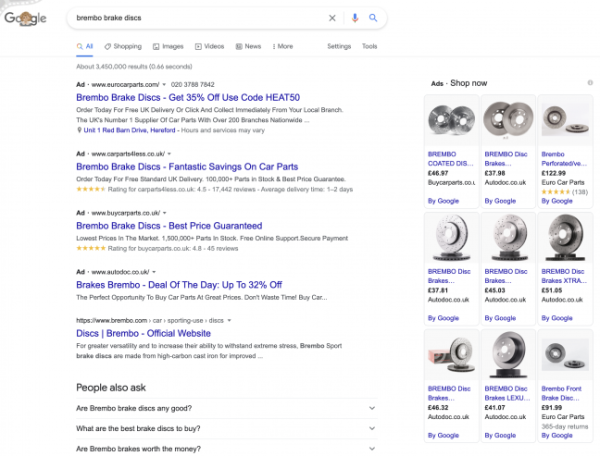Open search Settings
Viewport: 600px width, 456px height.
339,46
